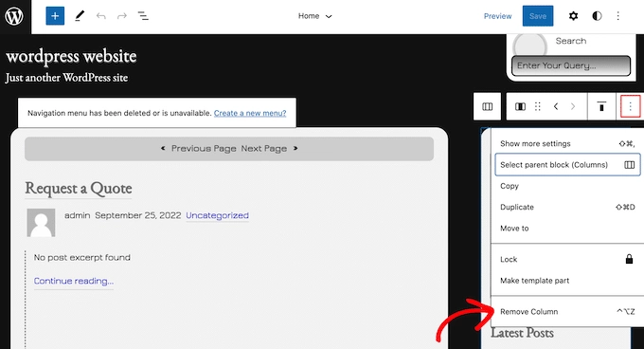Screen dimensions: 644x349
Task: Click the No post excerpt found text
Action: [x=82, y=257]
